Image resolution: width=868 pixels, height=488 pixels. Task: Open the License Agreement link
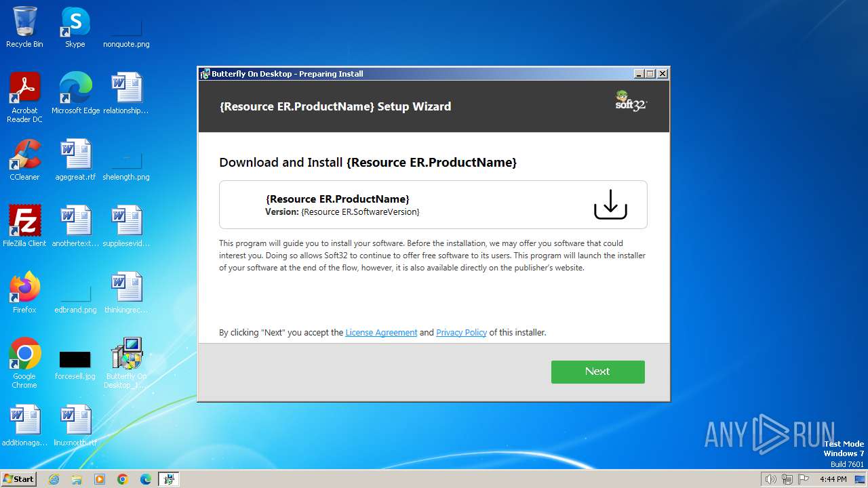pos(381,333)
